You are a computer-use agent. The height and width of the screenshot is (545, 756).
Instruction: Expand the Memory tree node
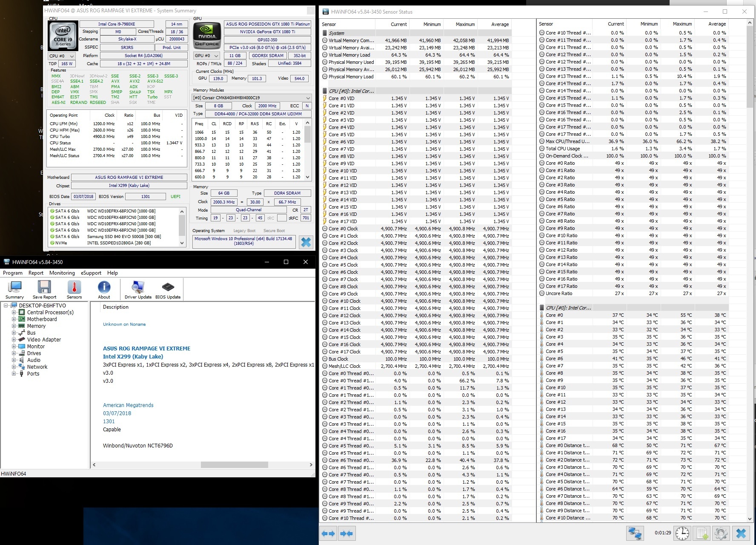click(x=14, y=326)
